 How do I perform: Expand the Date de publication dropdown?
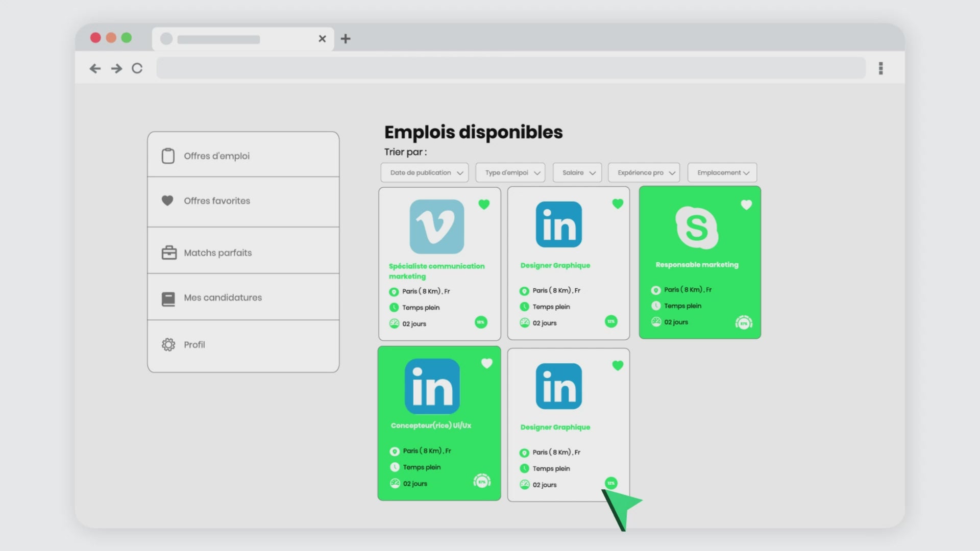click(425, 173)
